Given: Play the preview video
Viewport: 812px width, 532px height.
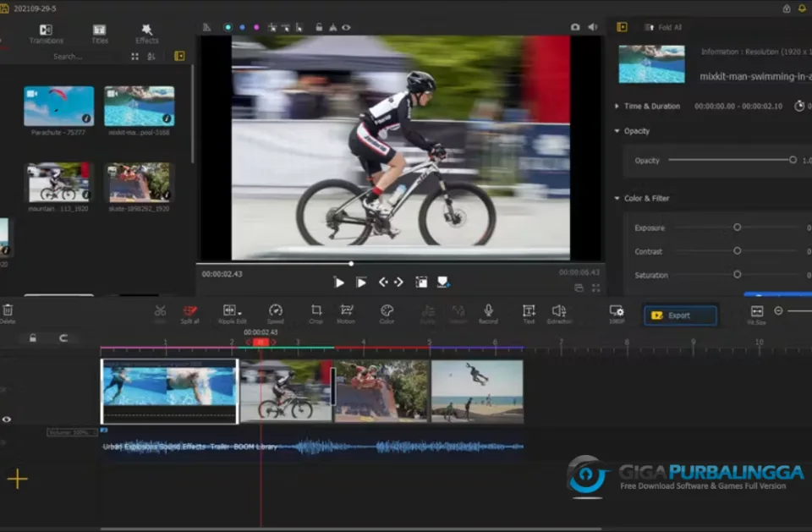Looking at the screenshot, I should 339,282.
